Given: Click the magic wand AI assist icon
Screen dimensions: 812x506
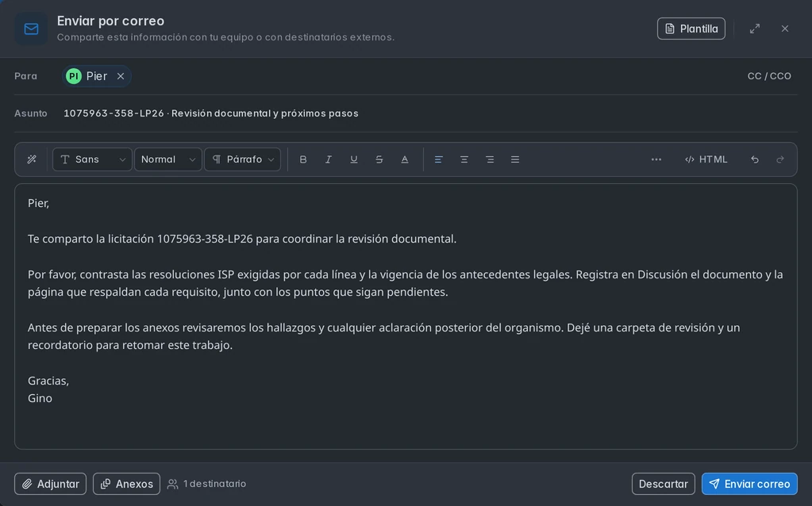Looking at the screenshot, I should pyautogui.click(x=32, y=159).
